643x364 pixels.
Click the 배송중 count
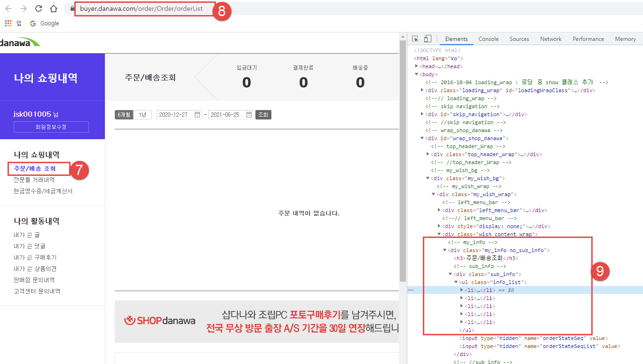tap(360, 82)
